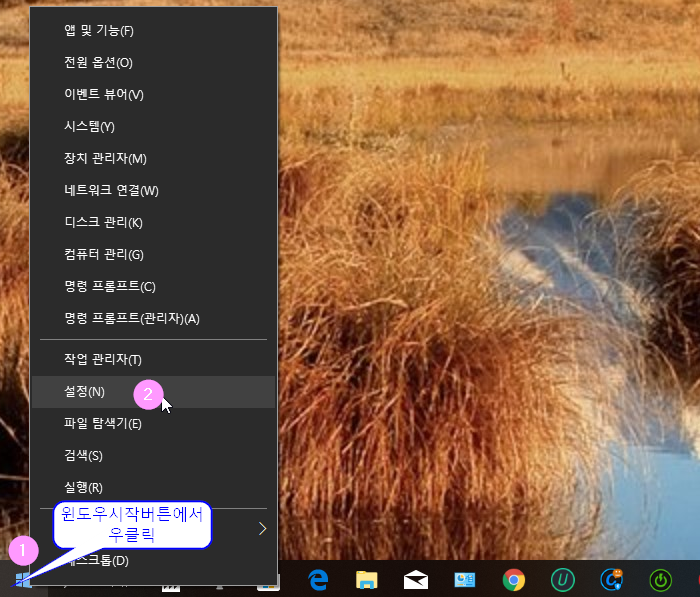
Task: Open File Explorer folder icon on taskbar
Action: click(x=367, y=580)
